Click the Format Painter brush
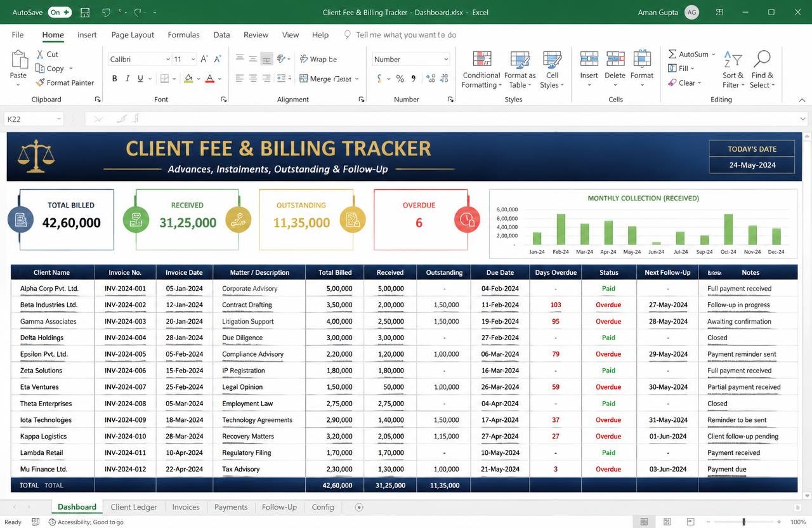Screen dimensions: 812x528 [x=40, y=82]
